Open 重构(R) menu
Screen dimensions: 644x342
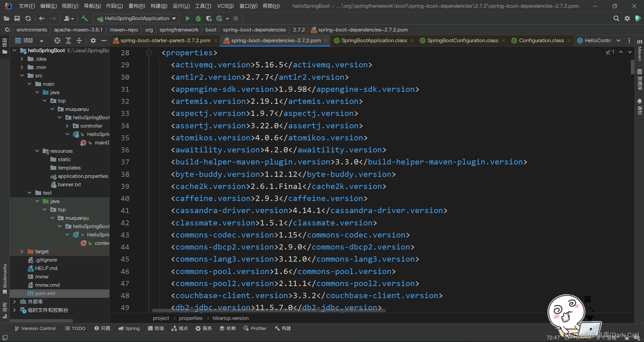click(137, 6)
